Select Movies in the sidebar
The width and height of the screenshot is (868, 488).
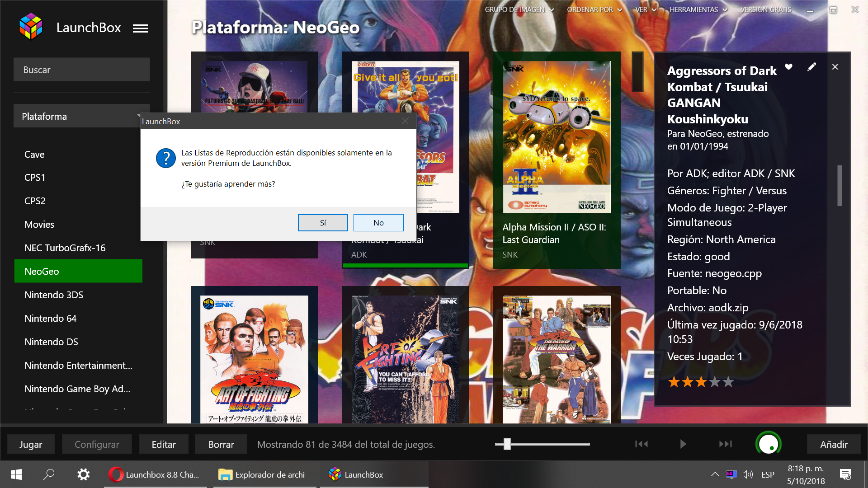point(78,224)
